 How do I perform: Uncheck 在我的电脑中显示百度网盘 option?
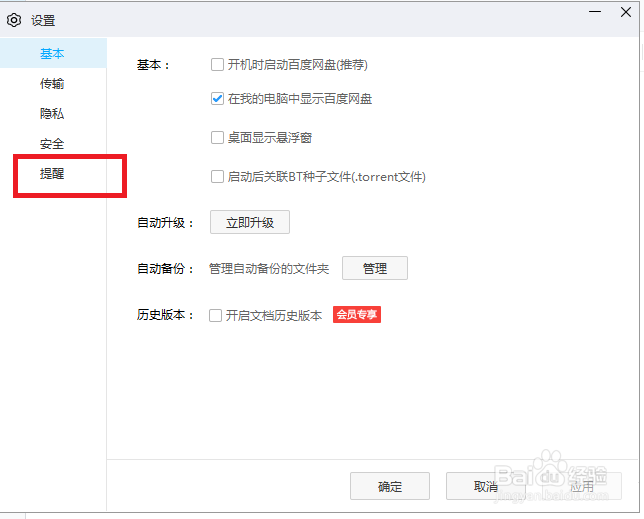click(217, 99)
